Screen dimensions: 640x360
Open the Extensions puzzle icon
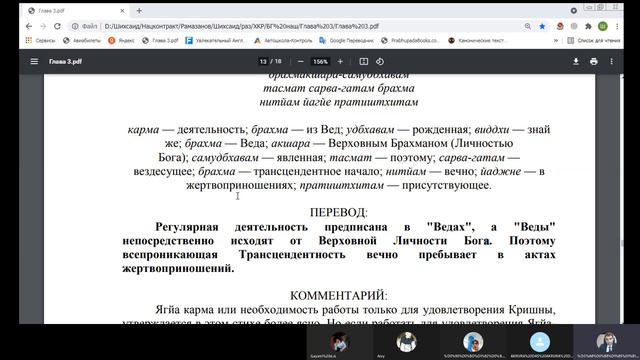tap(588, 26)
